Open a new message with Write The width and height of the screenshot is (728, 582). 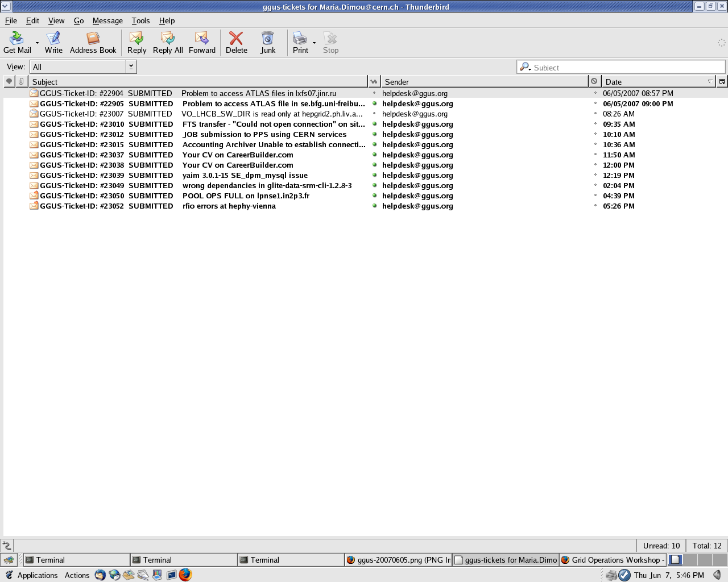53,42
